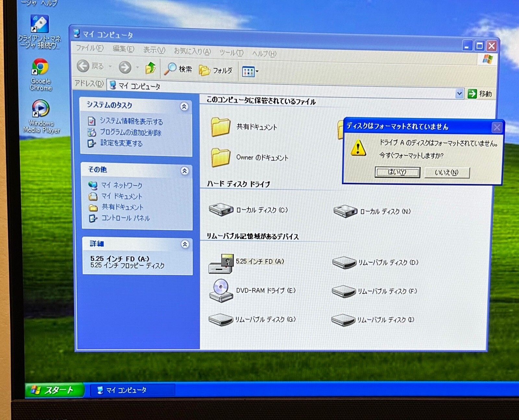Collapse the その他 panel
The image size is (519, 420).
(185, 171)
